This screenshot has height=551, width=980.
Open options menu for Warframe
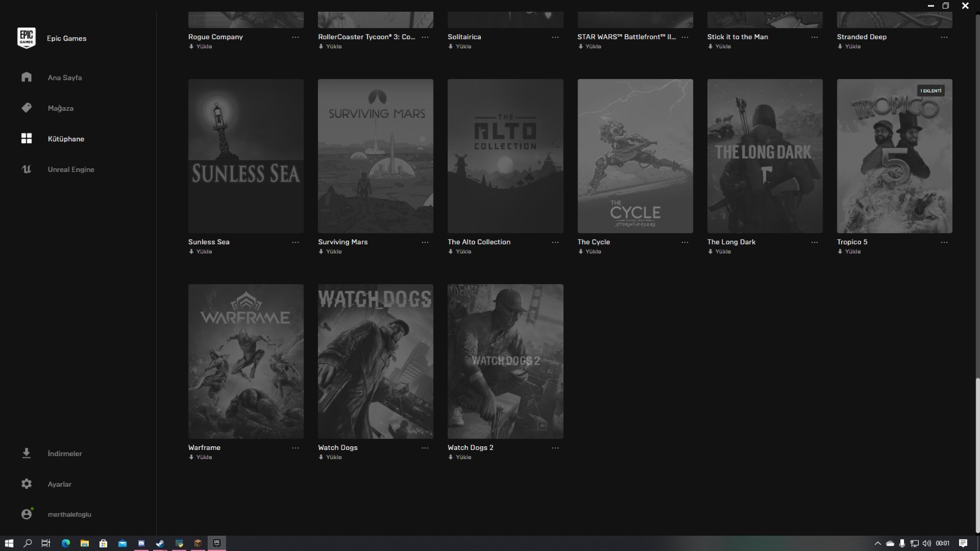pyautogui.click(x=295, y=448)
